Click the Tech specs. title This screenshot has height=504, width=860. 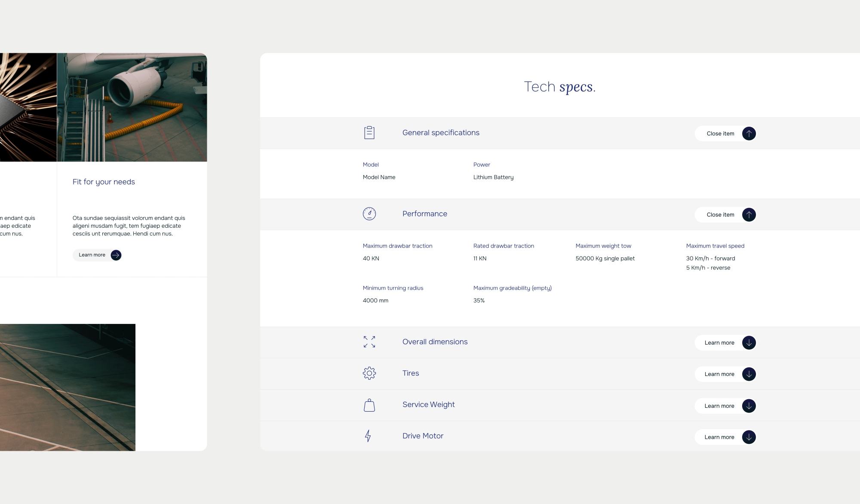point(560,87)
